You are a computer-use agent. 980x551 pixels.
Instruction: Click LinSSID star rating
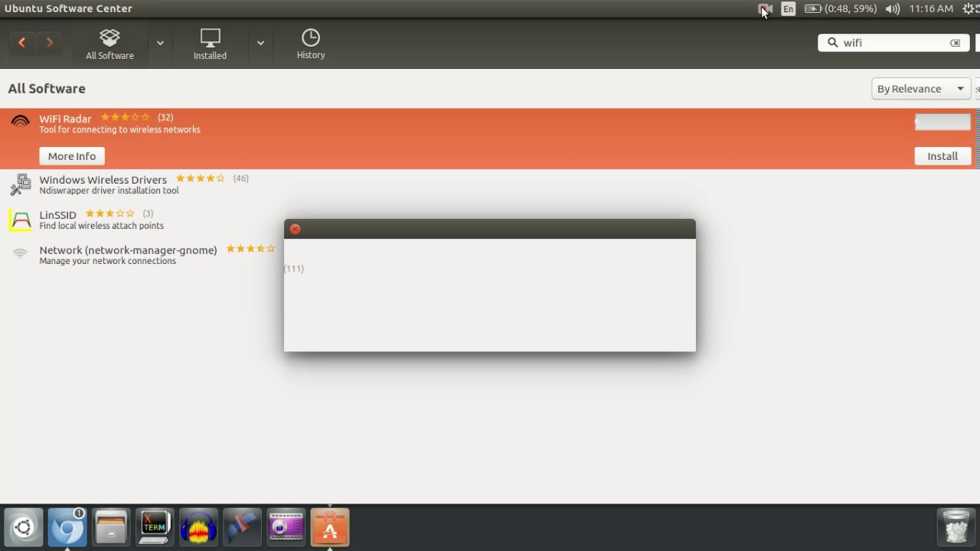pyautogui.click(x=110, y=214)
